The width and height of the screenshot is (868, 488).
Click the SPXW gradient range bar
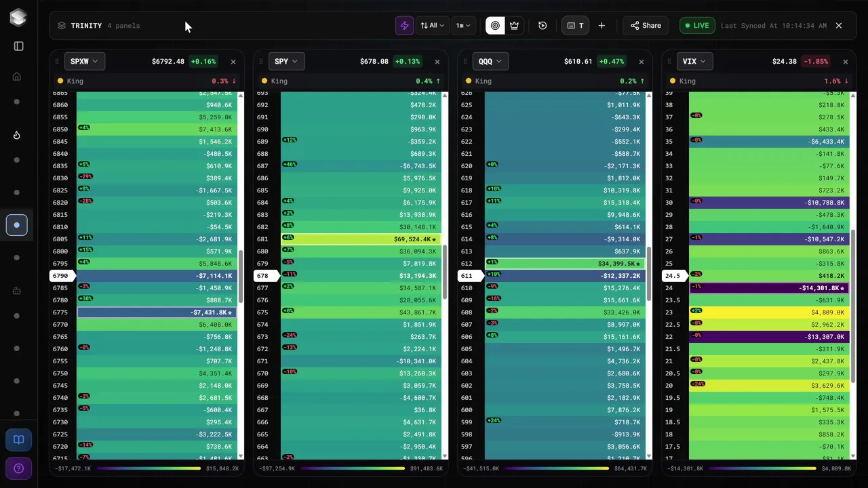coord(147,468)
